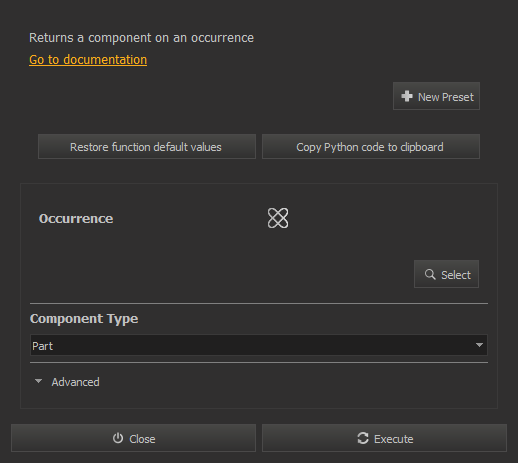Create a New Preset
Image resolution: width=518 pixels, height=463 pixels.
[436, 96]
